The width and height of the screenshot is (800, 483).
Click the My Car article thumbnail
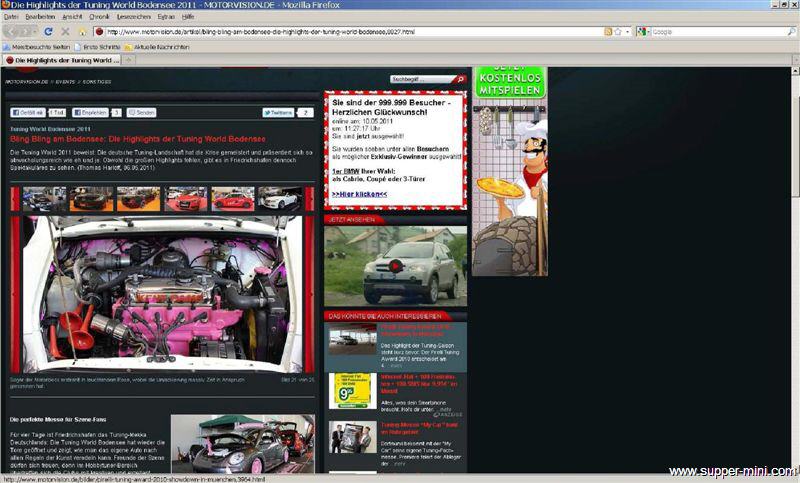[x=353, y=438]
